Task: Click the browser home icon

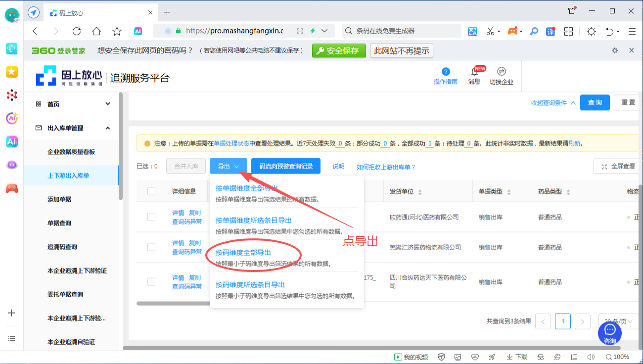Action: click(96, 31)
